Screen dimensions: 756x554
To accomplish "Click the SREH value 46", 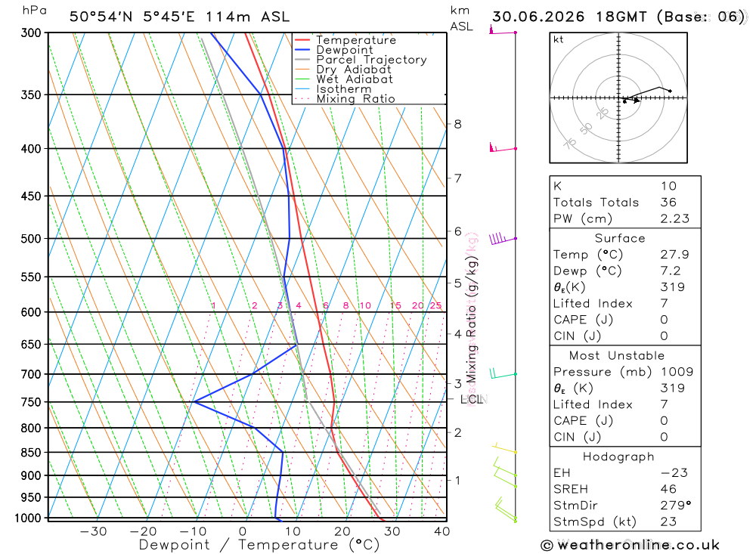I will tap(669, 490).
